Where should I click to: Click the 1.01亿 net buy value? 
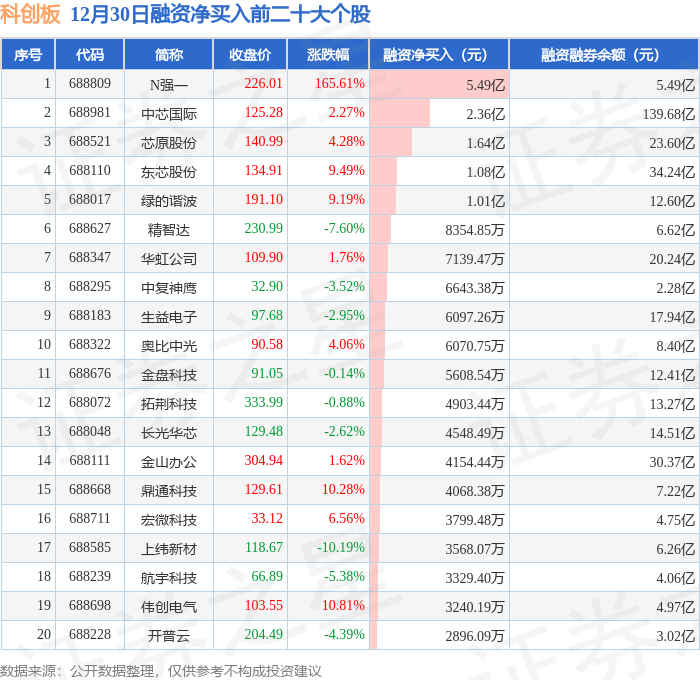click(486, 201)
